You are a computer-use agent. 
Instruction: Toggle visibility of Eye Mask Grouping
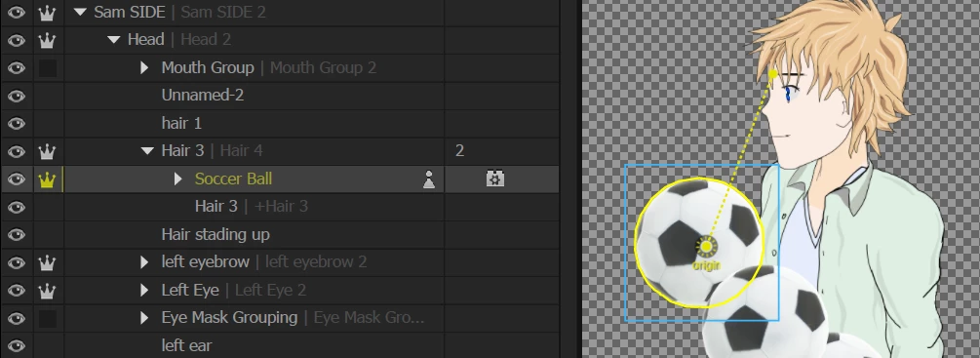coord(16,319)
